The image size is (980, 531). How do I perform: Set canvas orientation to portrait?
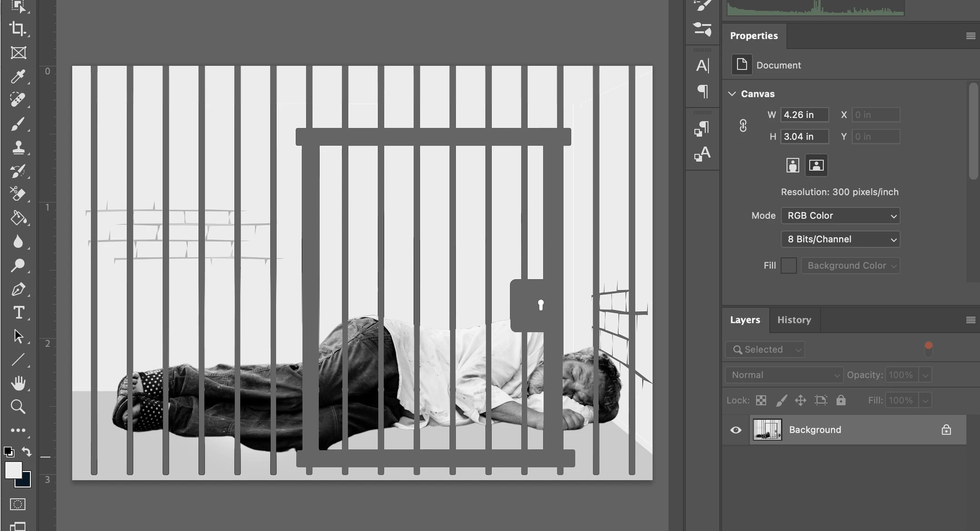(x=792, y=165)
